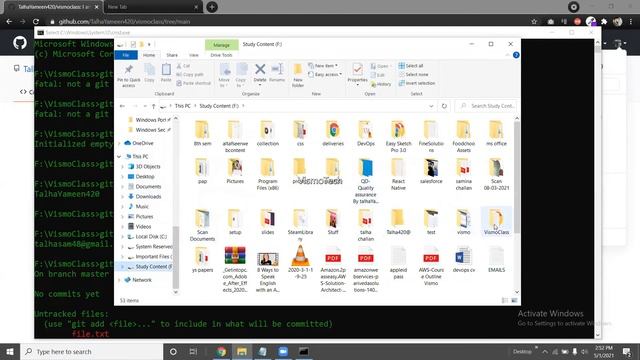Select the React Native folder

tap(398, 174)
